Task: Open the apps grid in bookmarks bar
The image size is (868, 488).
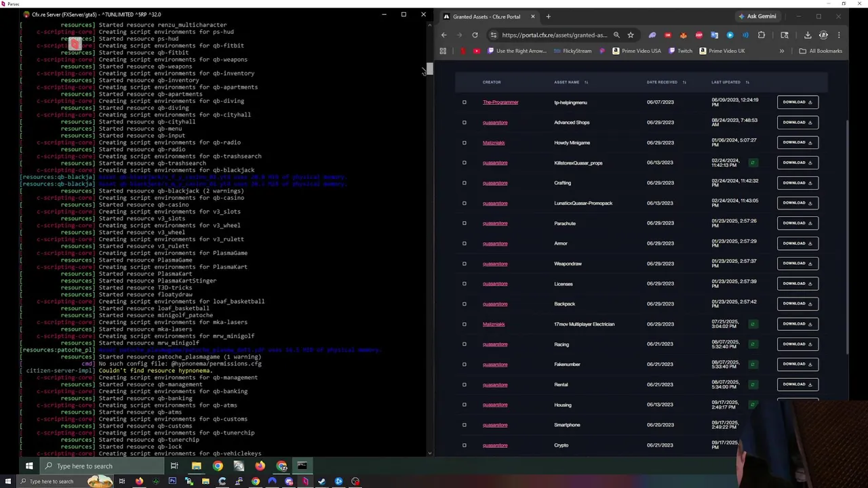Action: pos(443,51)
